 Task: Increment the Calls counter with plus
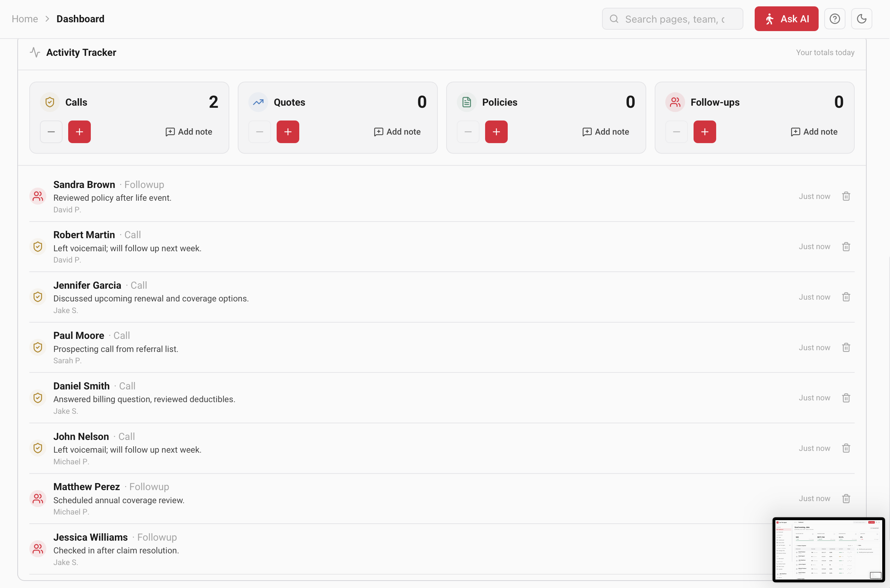tap(79, 131)
